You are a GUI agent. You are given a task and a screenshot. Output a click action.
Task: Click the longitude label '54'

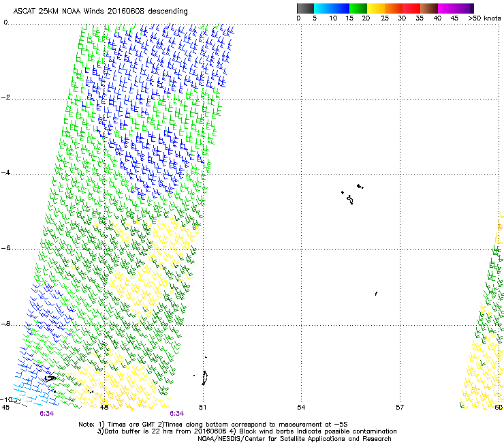pos(301,408)
